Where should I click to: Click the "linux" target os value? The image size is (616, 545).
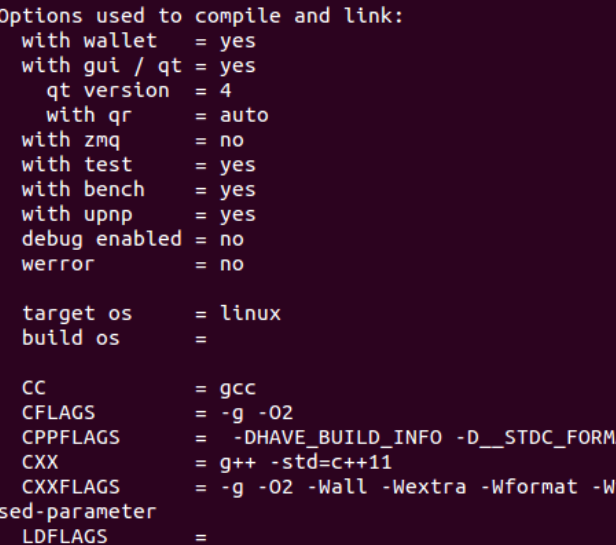click(x=250, y=313)
